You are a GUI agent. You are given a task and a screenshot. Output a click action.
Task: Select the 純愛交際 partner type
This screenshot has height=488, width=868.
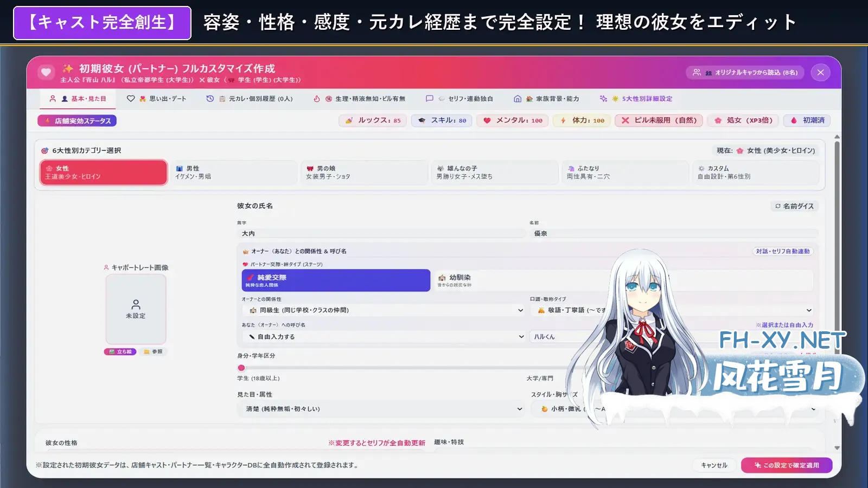click(336, 280)
